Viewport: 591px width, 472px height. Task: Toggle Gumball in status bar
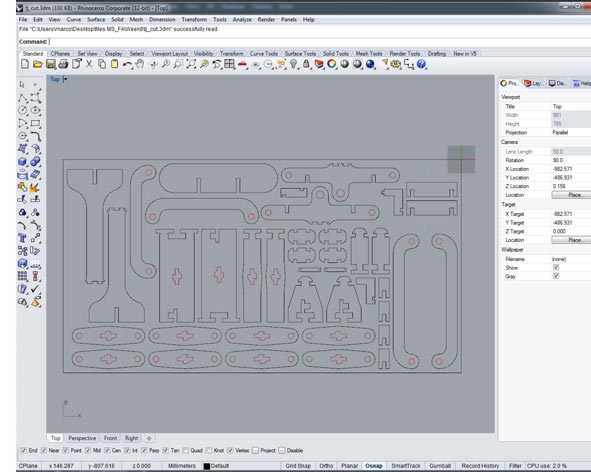tap(440, 466)
